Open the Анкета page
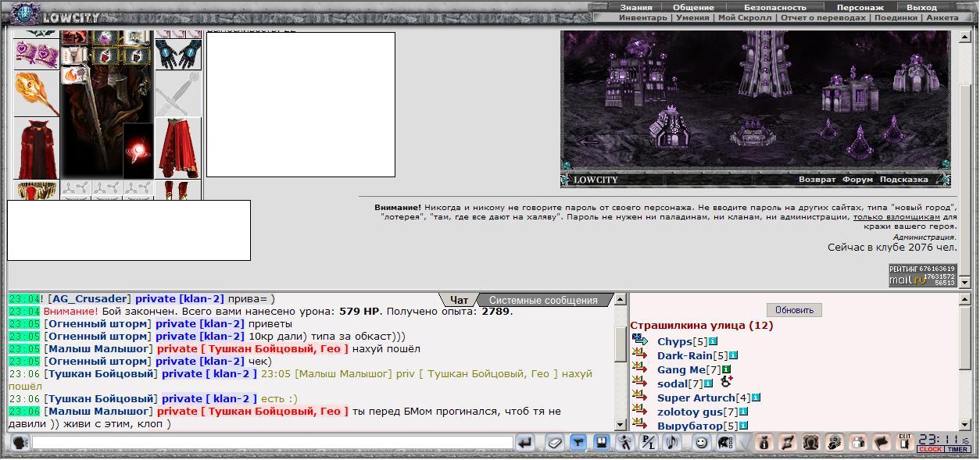980x460 pixels. 942,17
